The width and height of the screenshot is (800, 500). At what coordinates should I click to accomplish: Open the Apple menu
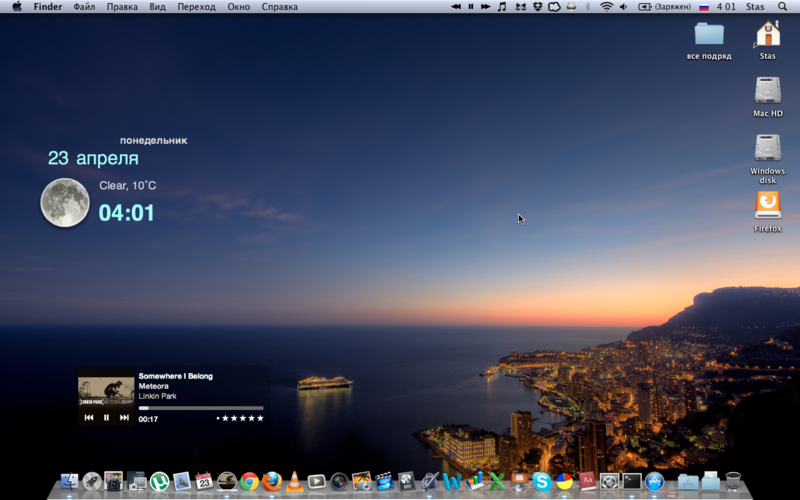click(x=17, y=7)
